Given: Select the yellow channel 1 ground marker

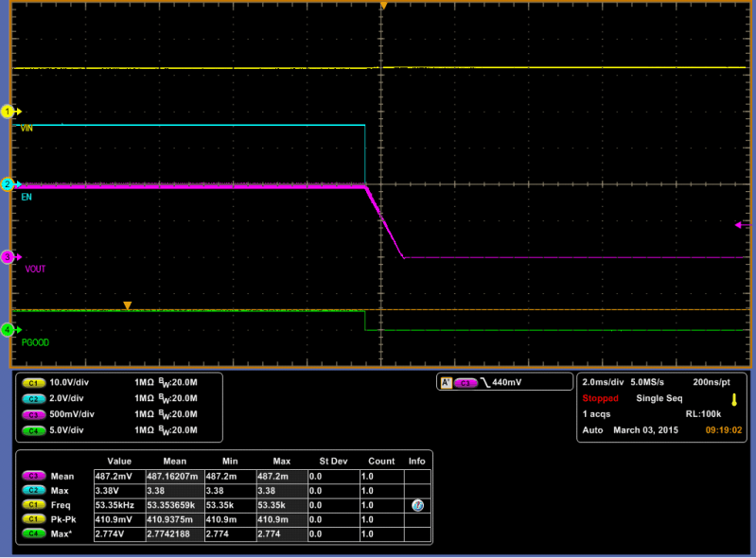Looking at the screenshot, I should (x=9, y=112).
